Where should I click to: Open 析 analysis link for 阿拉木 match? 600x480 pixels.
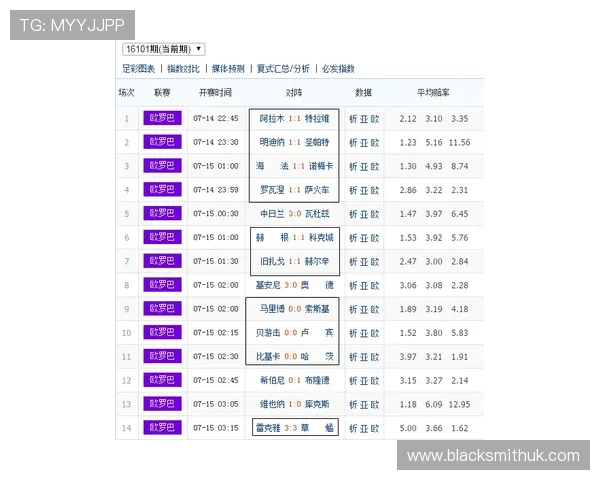[353, 119]
